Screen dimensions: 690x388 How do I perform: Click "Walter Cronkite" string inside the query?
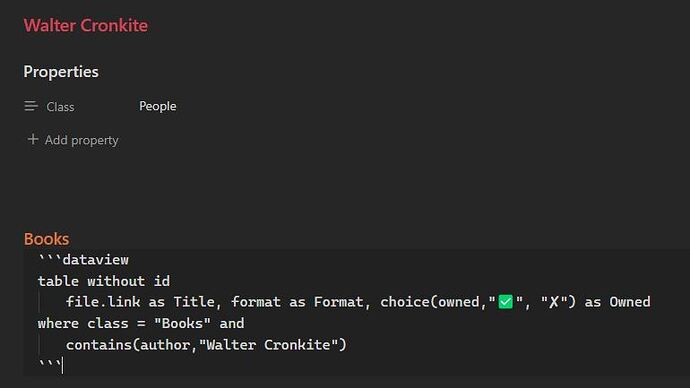coord(268,345)
